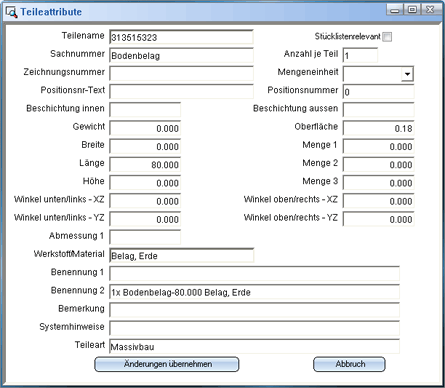This screenshot has height=388, width=445.
Task: Focus the Benennung 2 text field
Action: (254, 292)
